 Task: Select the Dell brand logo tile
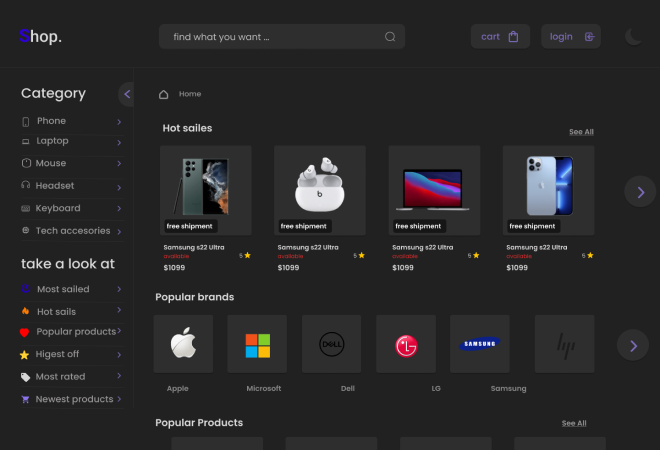[332, 343]
